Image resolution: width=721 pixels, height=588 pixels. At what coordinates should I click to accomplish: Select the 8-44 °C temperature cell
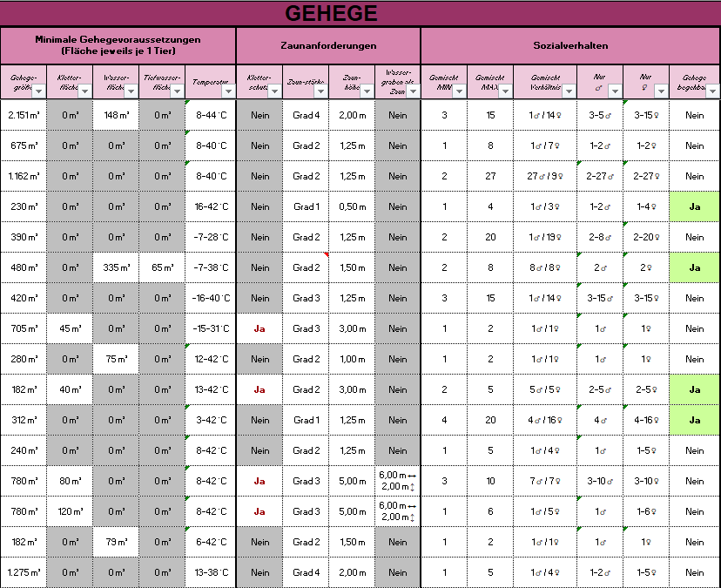click(x=211, y=115)
